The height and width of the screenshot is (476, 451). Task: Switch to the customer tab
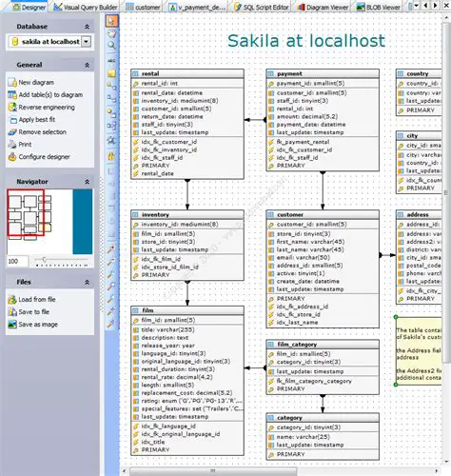tap(143, 7)
